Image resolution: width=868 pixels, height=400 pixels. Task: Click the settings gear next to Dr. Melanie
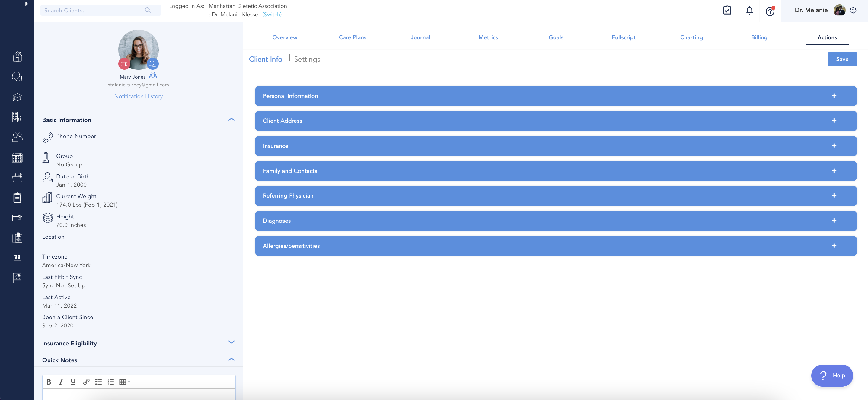pyautogui.click(x=853, y=11)
